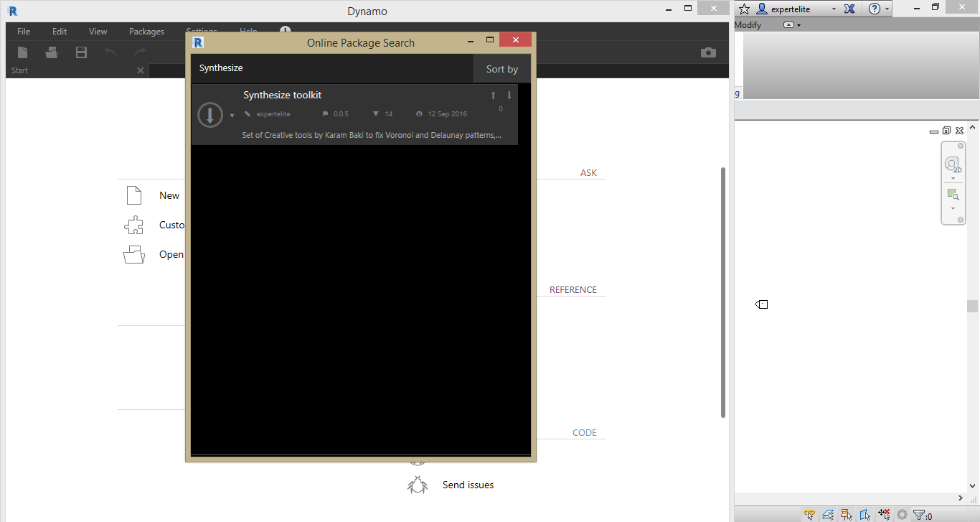Click the selection filter icon in Revit's status bar
Image resolution: width=980 pixels, height=522 pixels.
(919, 514)
